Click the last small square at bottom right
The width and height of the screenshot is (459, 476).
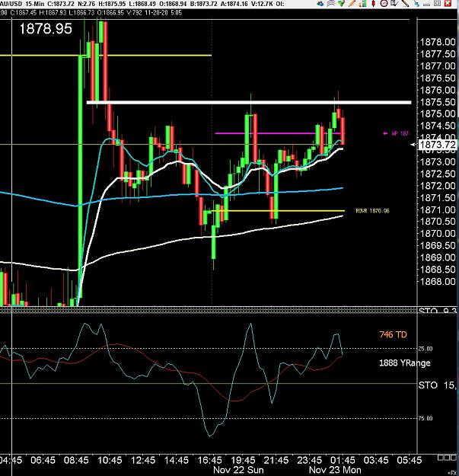click(x=454, y=458)
